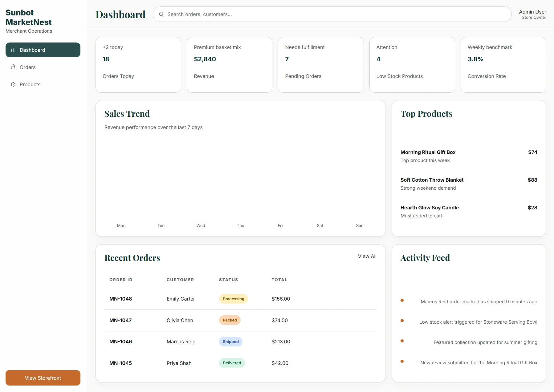This screenshot has height=392, width=554.
Task: Open View All recent orders link
Action: [x=367, y=256]
